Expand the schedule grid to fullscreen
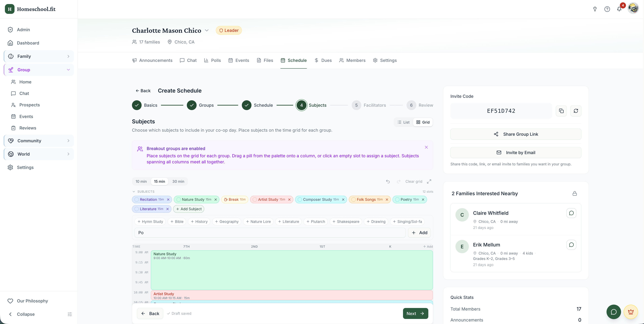This screenshot has width=644, height=324. click(429, 181)
